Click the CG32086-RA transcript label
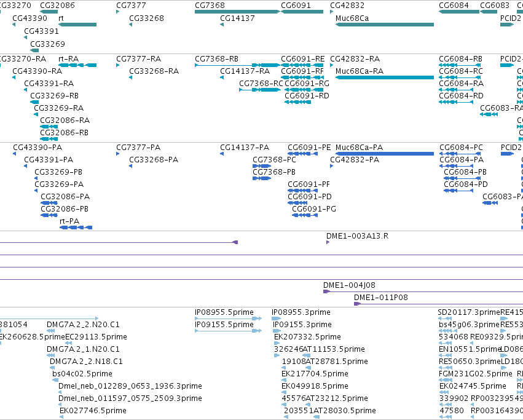The image size is (523, 420). tap(65, 120)
